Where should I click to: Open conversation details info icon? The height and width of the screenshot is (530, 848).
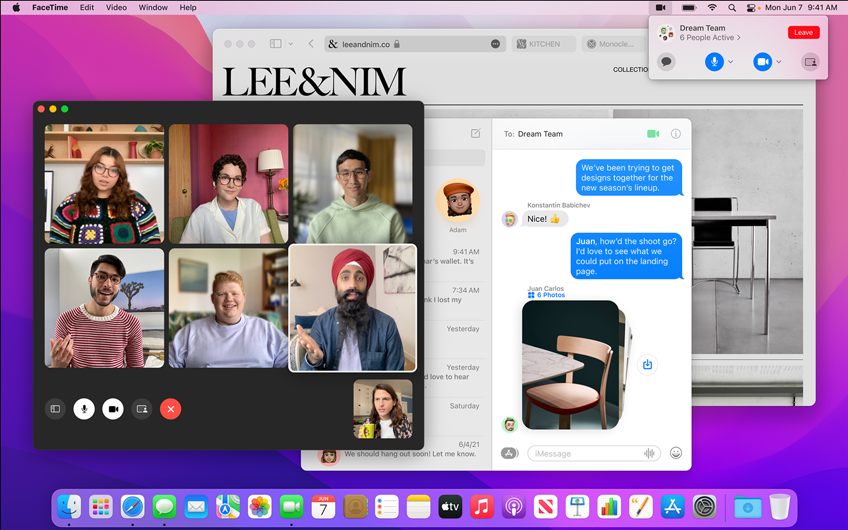(x=676, y=134)
